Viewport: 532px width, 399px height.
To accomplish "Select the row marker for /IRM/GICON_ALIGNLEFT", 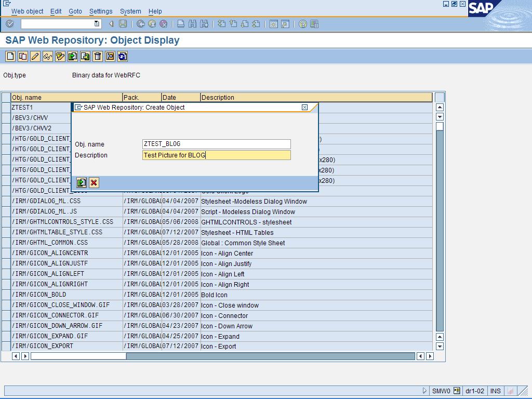I will pyautogui.click(x=6, y=274).
